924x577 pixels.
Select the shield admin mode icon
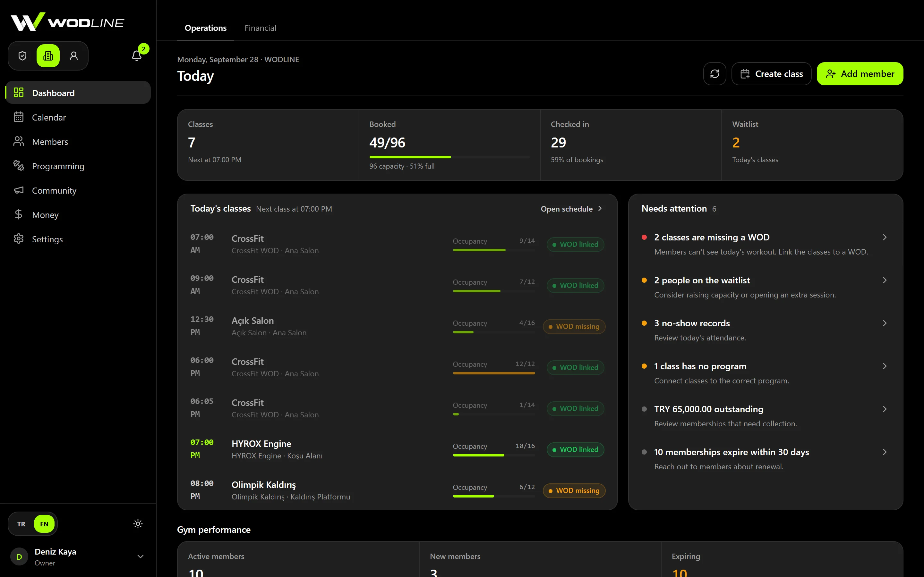[22, 56]
